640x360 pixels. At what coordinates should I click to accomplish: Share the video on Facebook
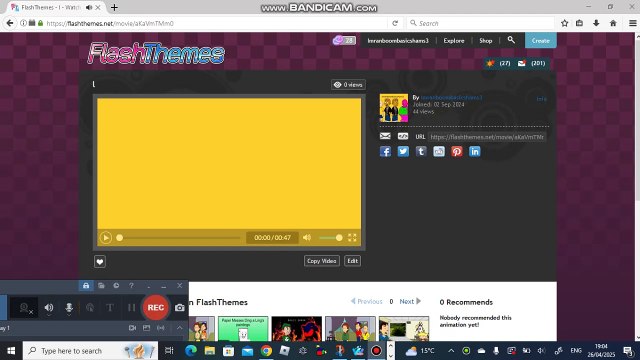click(385, 151)
